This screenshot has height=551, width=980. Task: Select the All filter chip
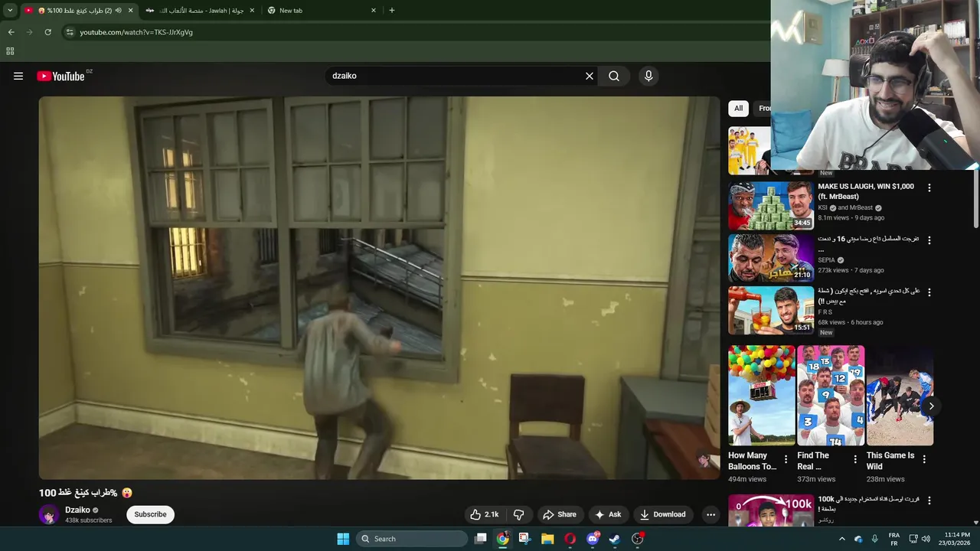point(738,109)
